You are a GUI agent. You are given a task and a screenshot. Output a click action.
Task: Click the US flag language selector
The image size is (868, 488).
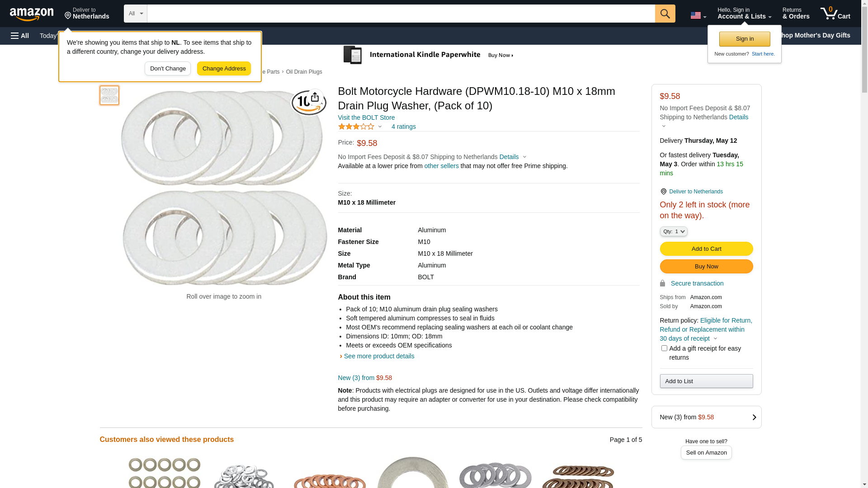coord(698,15)
